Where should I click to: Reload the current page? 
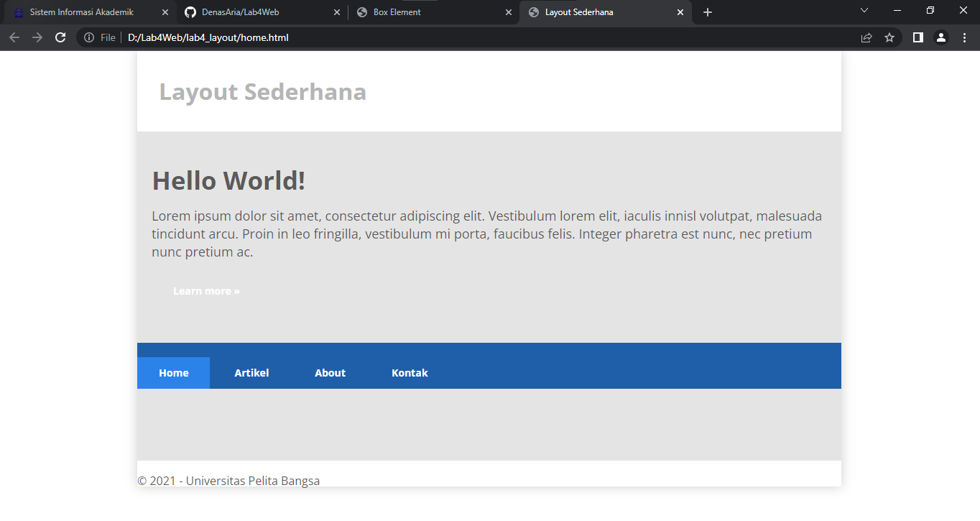60,37
